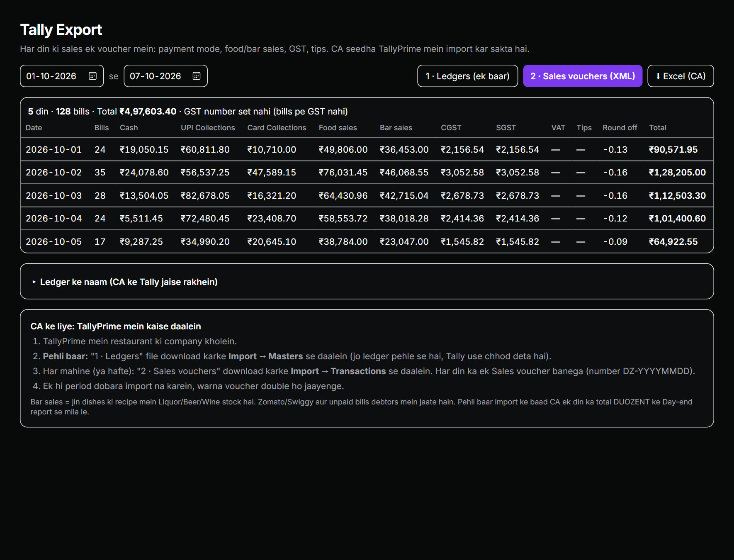
Task: Select the Food sales column header
Action: point(338,128)
